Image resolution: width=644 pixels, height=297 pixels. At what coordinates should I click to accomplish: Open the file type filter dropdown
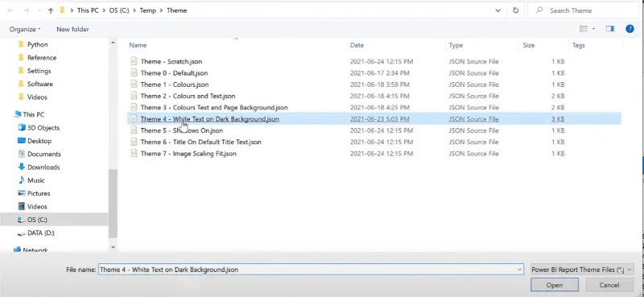click(582, 270)
